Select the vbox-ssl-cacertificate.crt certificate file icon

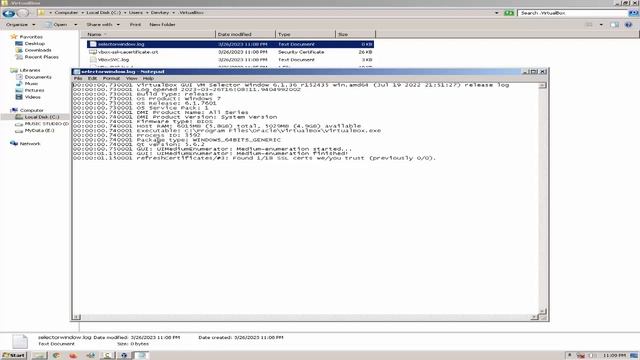coord(93,52)
